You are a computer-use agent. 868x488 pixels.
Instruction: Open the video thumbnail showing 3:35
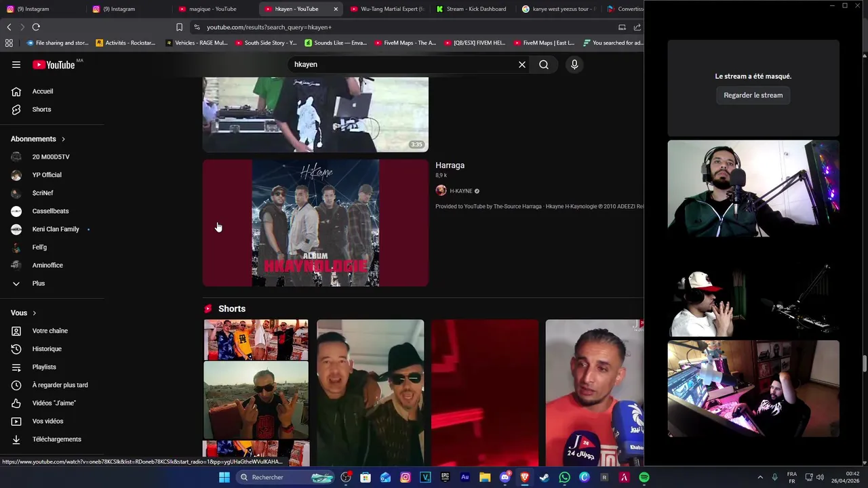click(315, 115)
